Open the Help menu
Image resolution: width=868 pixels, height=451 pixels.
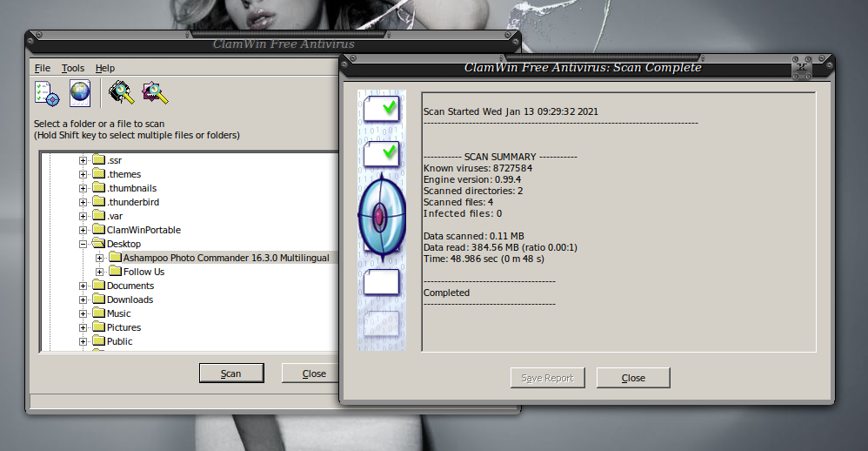(x=104, y=68)
